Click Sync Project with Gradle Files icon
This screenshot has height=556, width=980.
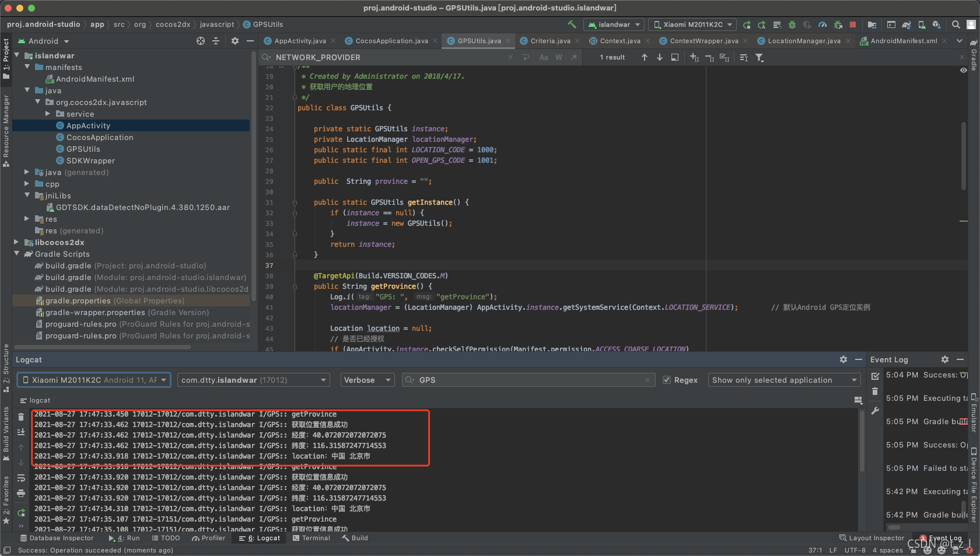[907, 25]
